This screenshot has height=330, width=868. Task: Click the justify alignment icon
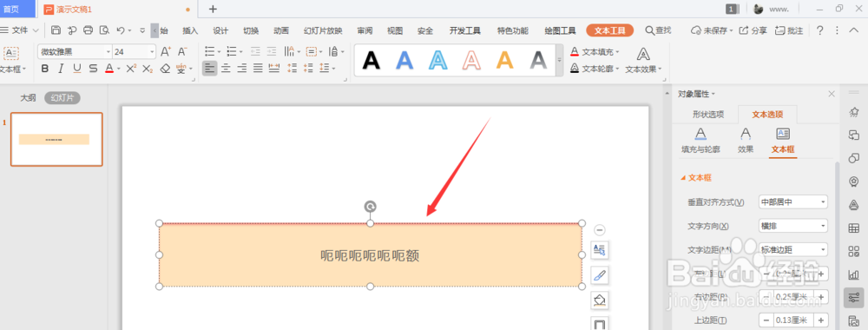pyautogui.click(x=258, y=69)
